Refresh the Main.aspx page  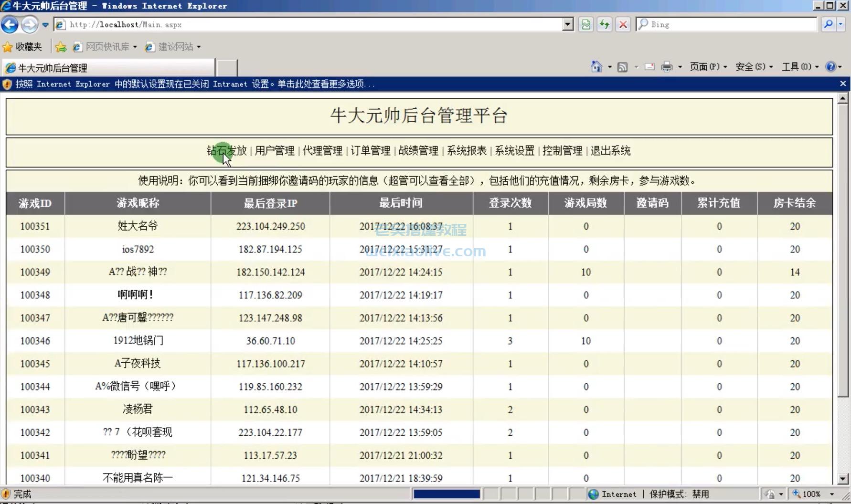pyautogui.click(x=605, y=24)
